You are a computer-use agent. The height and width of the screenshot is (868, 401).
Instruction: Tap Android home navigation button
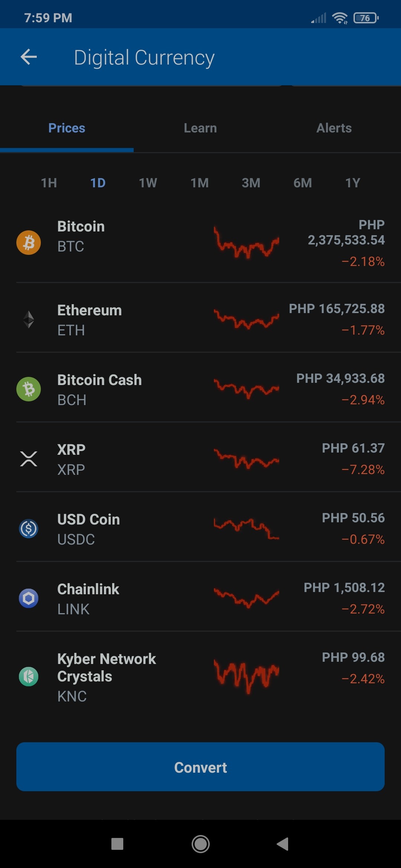[200, 844]
